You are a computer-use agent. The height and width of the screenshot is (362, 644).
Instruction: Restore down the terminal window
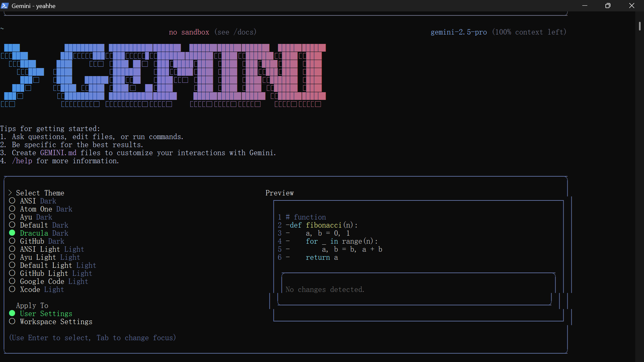click(608, 6)
